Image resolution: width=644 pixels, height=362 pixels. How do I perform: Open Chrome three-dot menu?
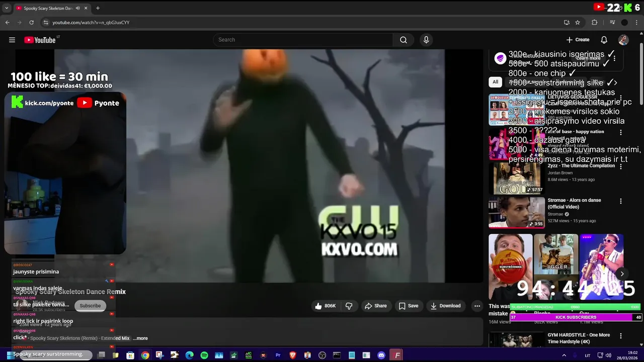click(x=636, y=23)
